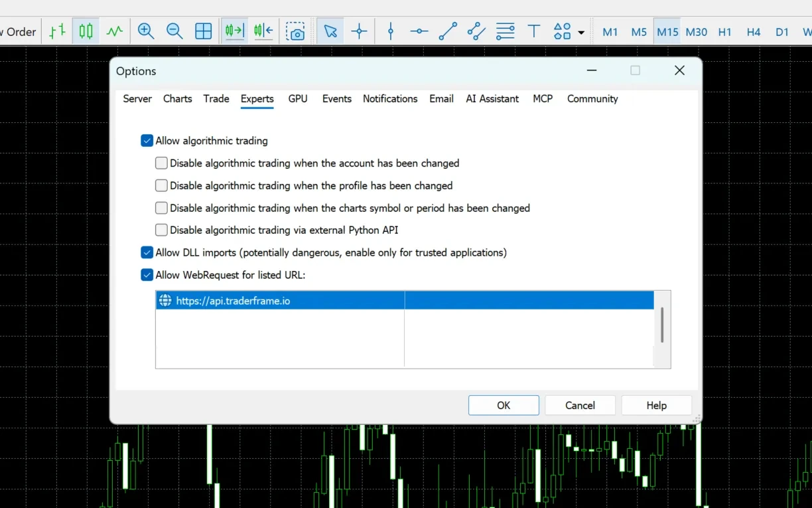Set timeframe to M1
This screenshot has height=508, width=812.
pos(610,32)
